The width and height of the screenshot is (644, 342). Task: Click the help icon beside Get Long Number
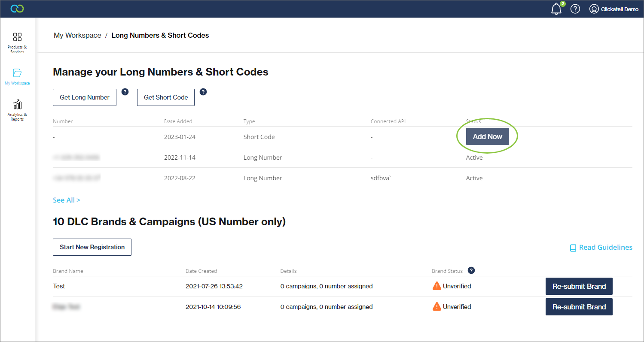tap(125, 92)
